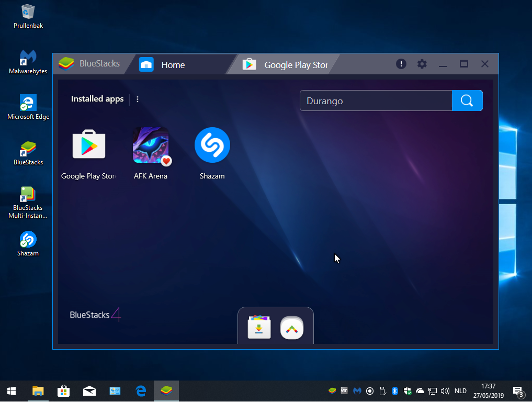Select the BlueStacks Multi-Instance desktop shortcut
Viewport: 532px width, 402px height.
click(28, 203)
